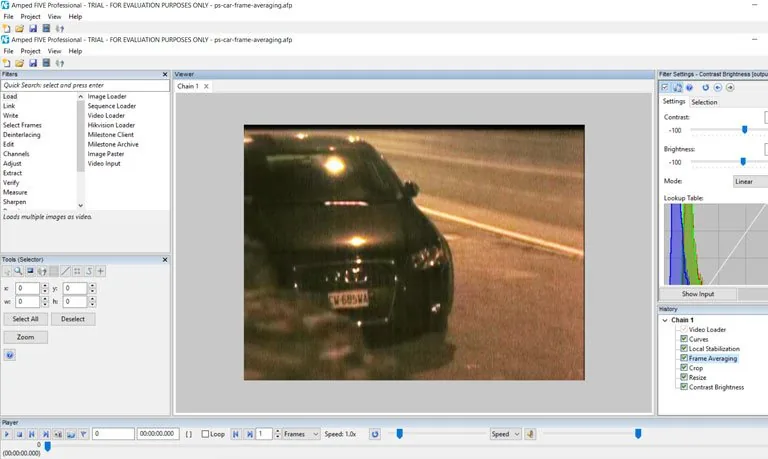This screenshot has width=768, height=459.
Task: Select the curve S-shaped tool in Tools panel
Action: 89,271
